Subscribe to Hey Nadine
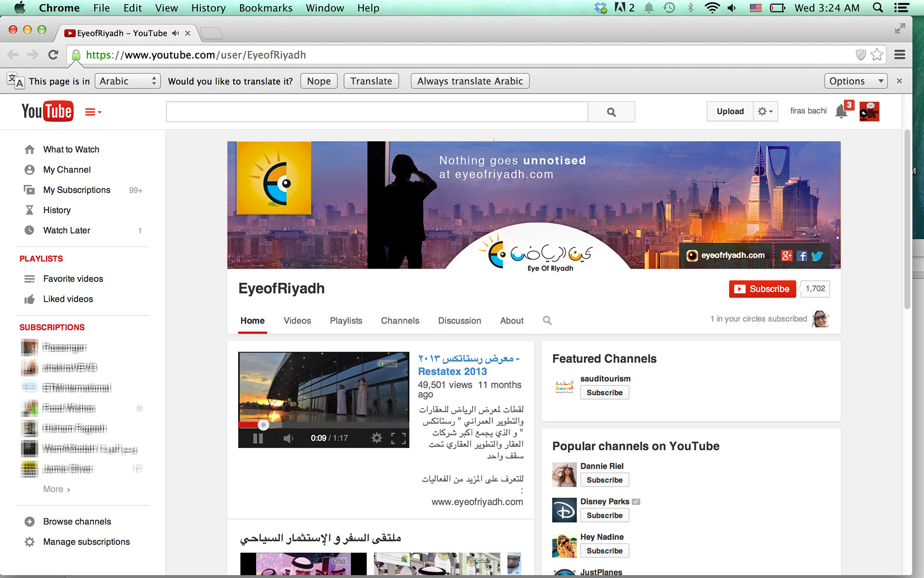 (604, 551)
